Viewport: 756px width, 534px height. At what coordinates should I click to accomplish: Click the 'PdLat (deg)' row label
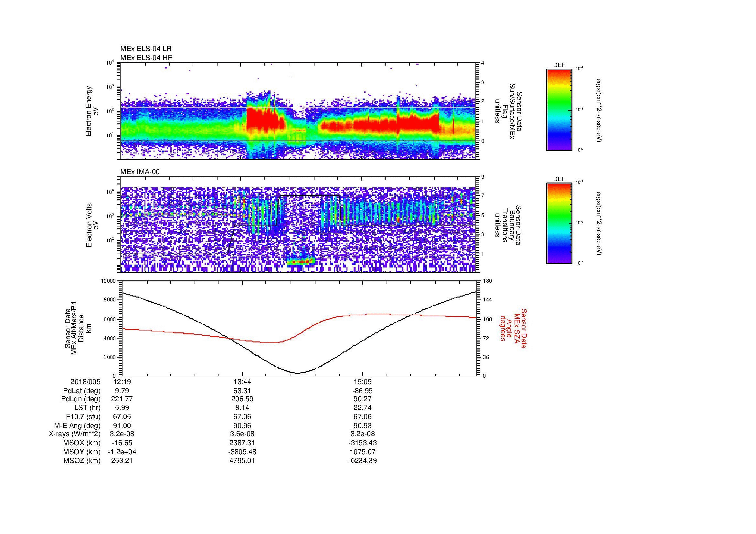click(x=82, y=391)
